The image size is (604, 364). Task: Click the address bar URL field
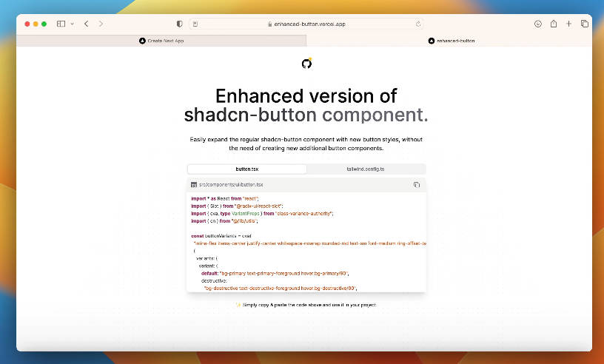[x=306, y=24]
